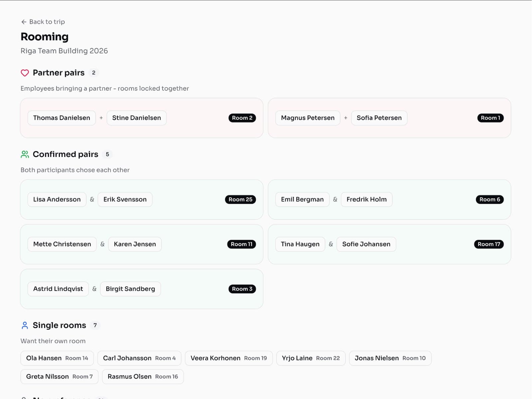Click the Sofia Petersen chip
The height and width of the screenshot is (399, 532).
(379, 118)
